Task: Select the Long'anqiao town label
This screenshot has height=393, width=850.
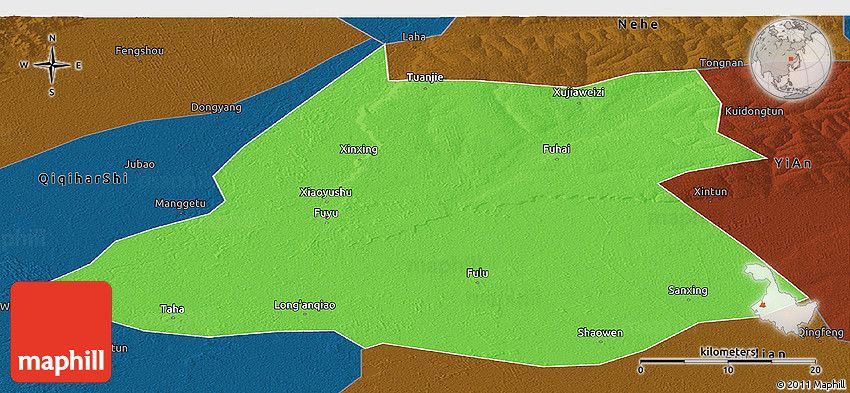Action: point(305,305)
